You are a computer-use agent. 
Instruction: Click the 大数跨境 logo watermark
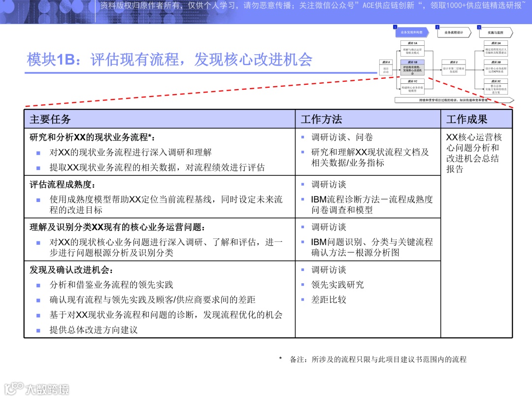click(x=36, y=389)
